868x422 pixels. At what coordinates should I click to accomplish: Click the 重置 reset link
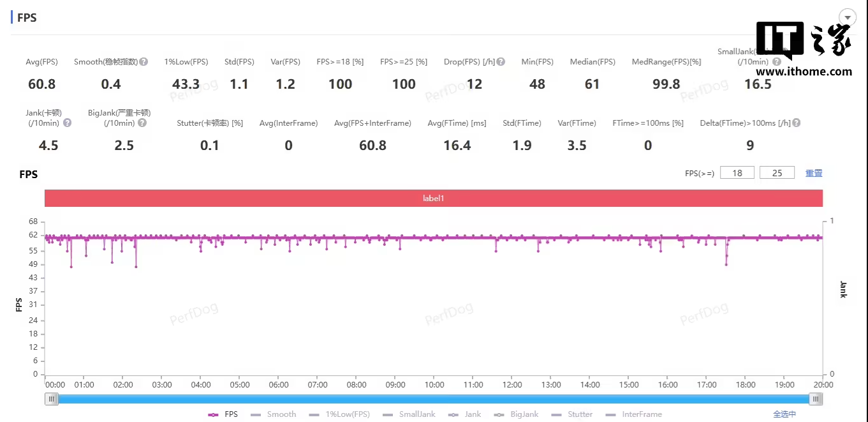point(814,173)
